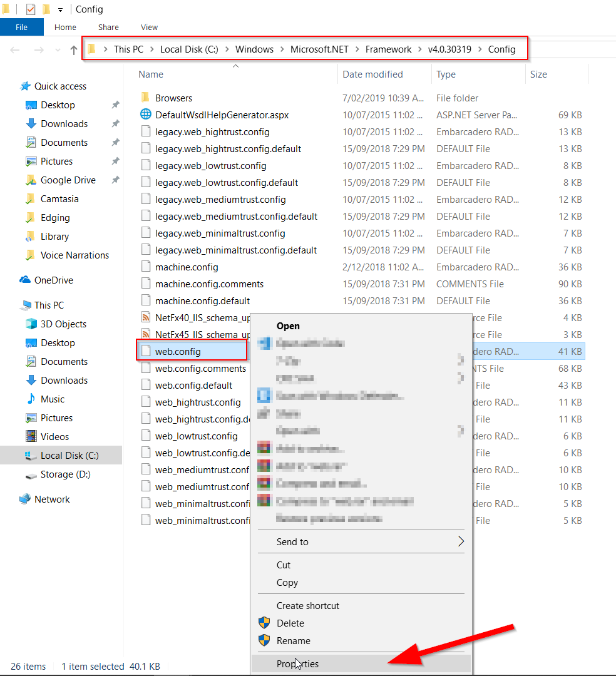Viewport: 616px width, 676px height.
Task: Click Pictures icon under Quick access
Action: (x=31, y=161)
